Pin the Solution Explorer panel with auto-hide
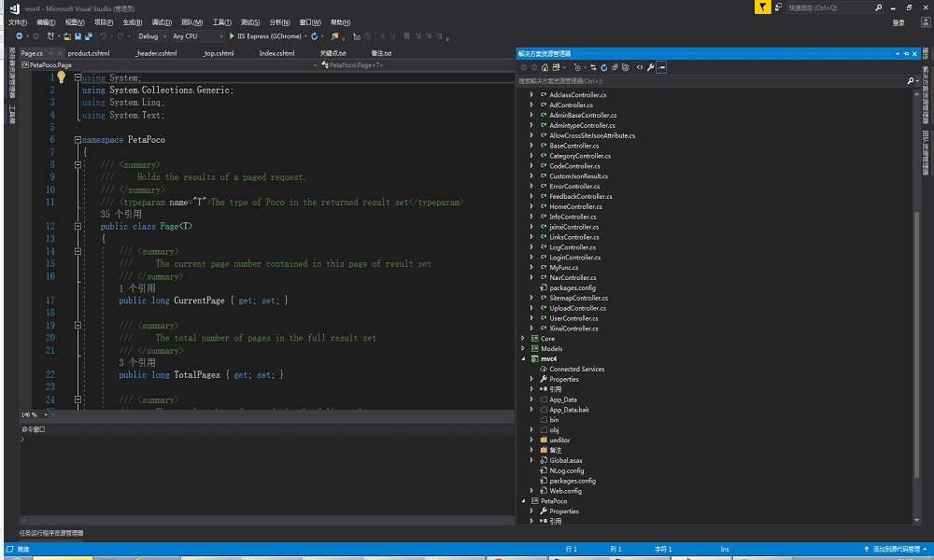The height and width of the screenshot is (560, 934). point(906,53)
